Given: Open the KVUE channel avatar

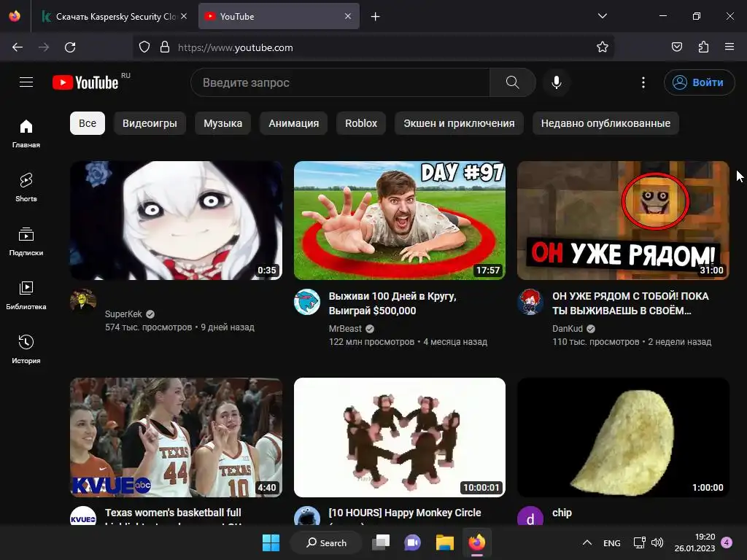Looking at the screenshot, I should pyautogui.click(x=83, y=516).
